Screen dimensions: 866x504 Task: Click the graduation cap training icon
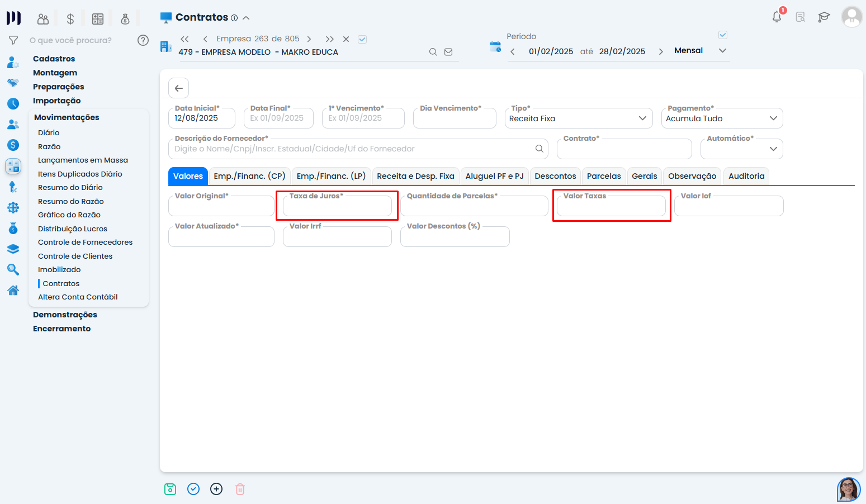point(824,17)
